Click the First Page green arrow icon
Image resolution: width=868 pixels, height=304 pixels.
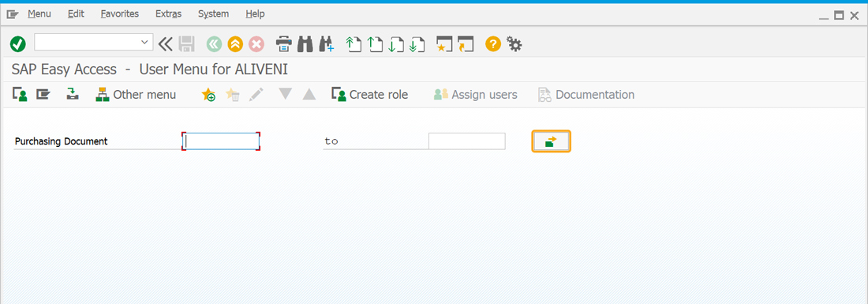coord(354,43)
